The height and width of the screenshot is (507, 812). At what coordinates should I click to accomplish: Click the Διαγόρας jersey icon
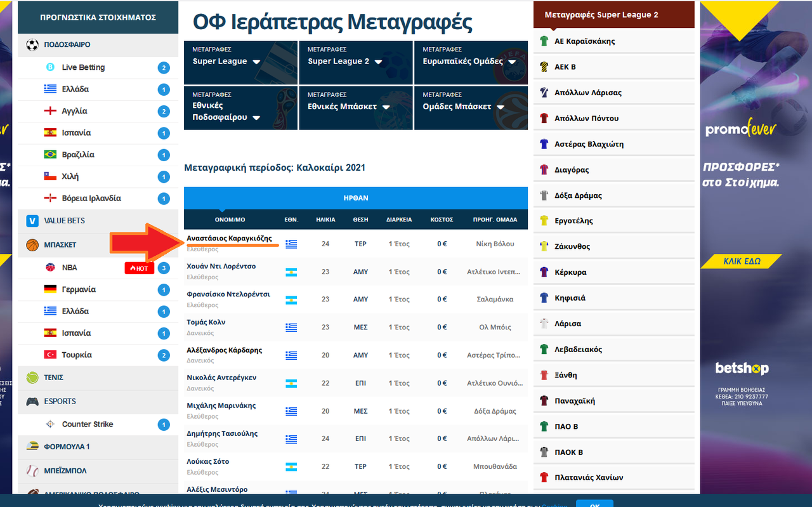(x=544, y=169)
